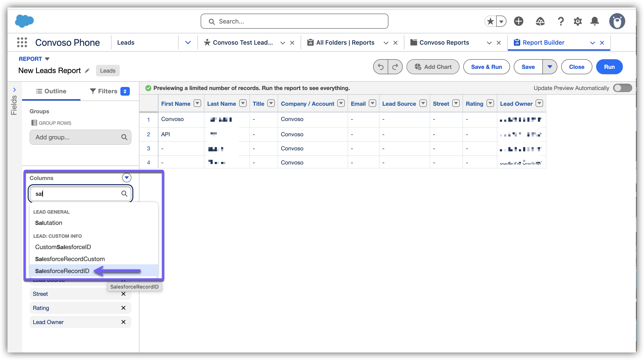This screenshot has height=360, width=644.
Task: Expand the collapsed Fields panel chevron
Action: coord(15,90)
